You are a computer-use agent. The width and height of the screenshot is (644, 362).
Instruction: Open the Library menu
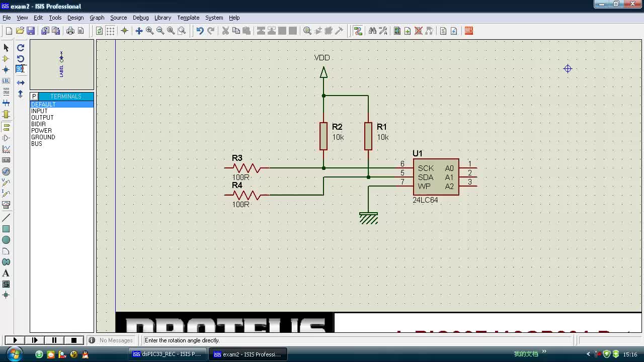pyautogui.click(x=163, y=18)
